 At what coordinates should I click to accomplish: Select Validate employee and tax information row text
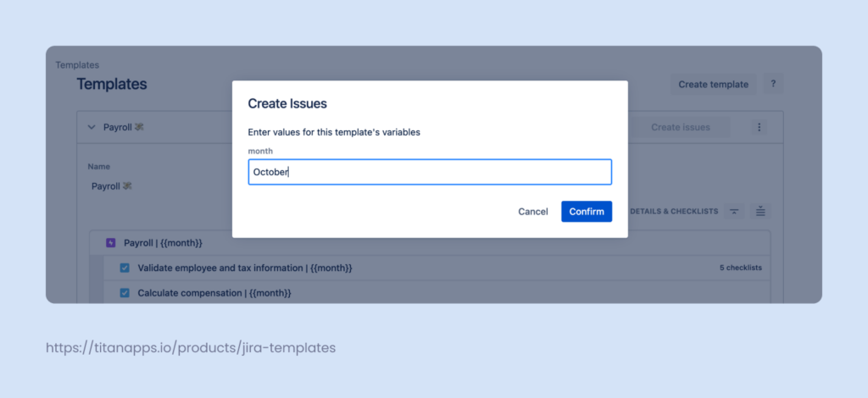point(245,268)
